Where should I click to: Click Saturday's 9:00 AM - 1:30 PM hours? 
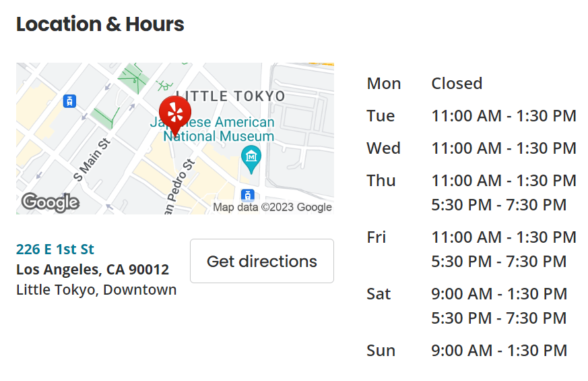click(x=499, y=294)
